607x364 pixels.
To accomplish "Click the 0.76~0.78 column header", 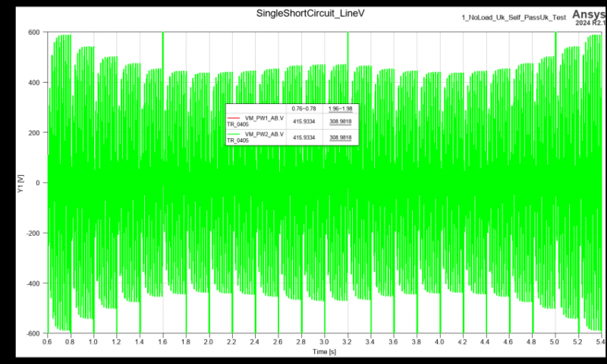I will [306, 108].
